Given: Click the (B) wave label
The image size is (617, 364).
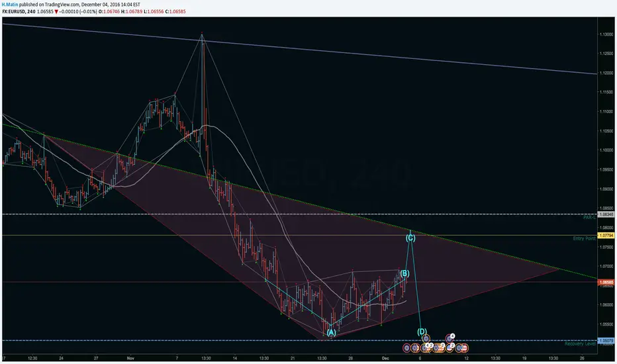Looking at the screenshot, I should click(x=404, y=273).
